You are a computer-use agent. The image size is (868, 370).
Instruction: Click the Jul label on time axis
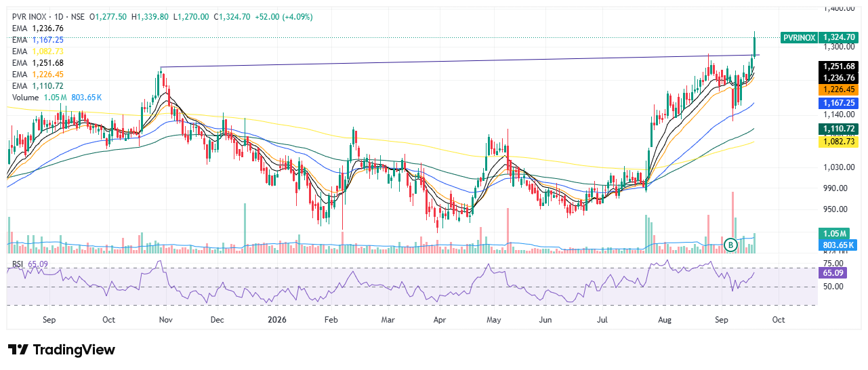pos(603,318)
